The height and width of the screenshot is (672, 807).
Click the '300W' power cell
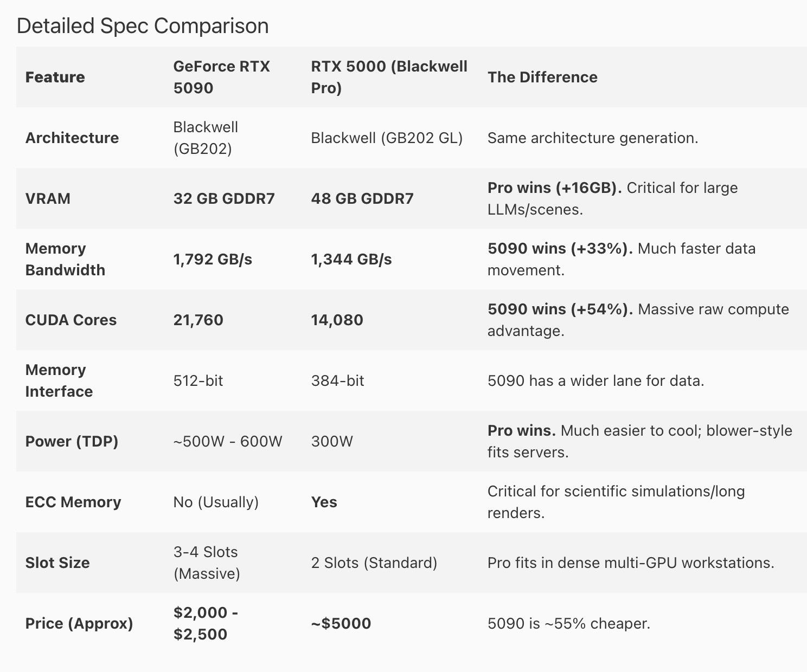click(332, 441)
